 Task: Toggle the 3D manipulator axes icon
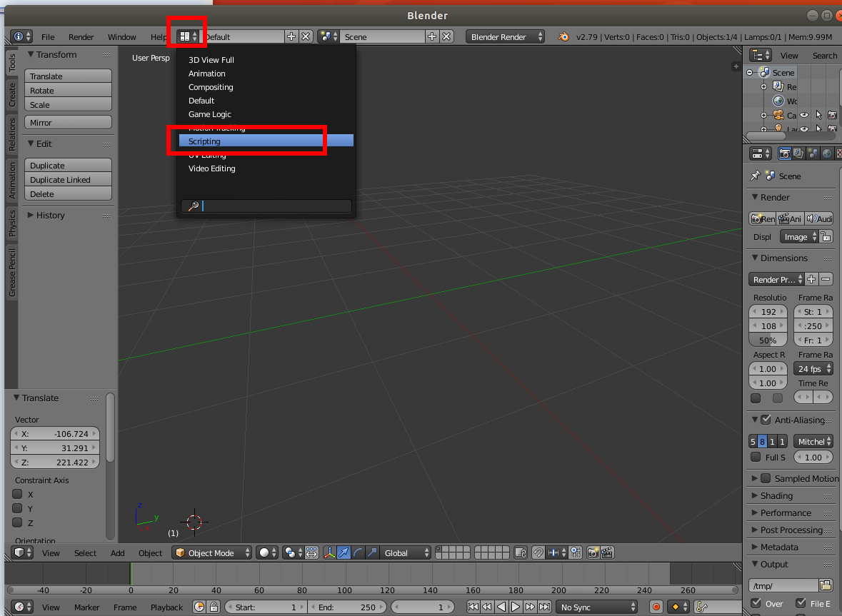click(x=329, y=552)
